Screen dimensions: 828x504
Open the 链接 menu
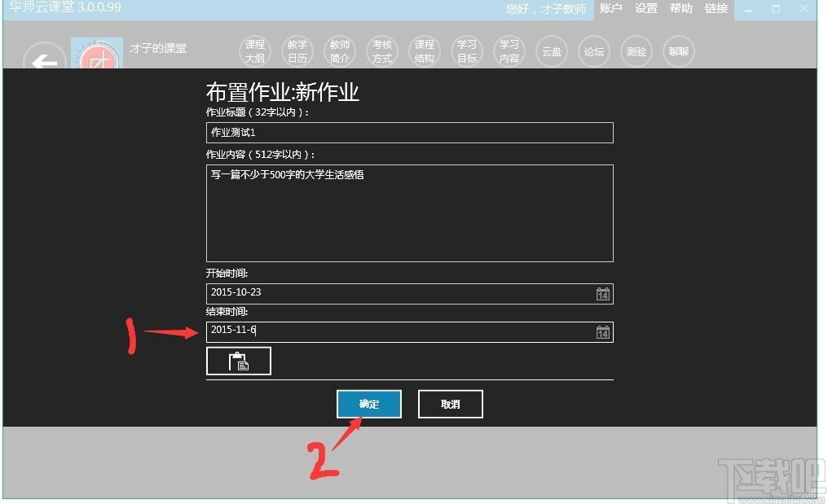716,8
